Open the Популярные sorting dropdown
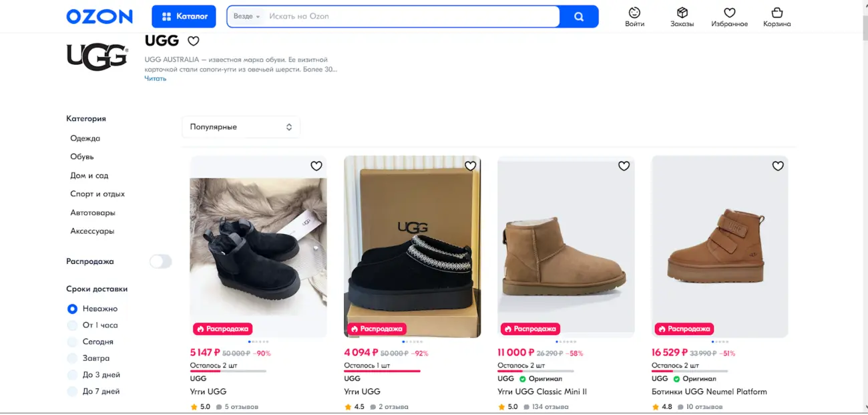The image size is (868, 415). tap(241, 127)
